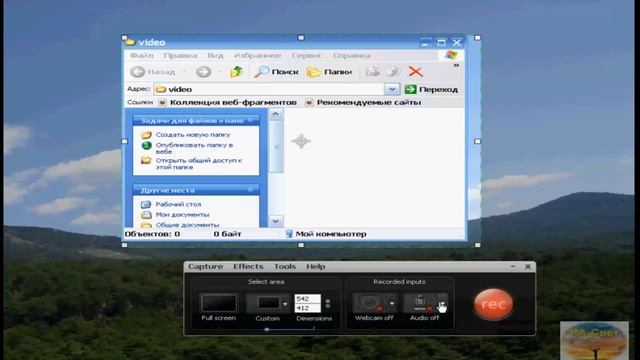640x360 pixels.
Task: Edit the width field showing 542
Action: [x=307, y=299]
